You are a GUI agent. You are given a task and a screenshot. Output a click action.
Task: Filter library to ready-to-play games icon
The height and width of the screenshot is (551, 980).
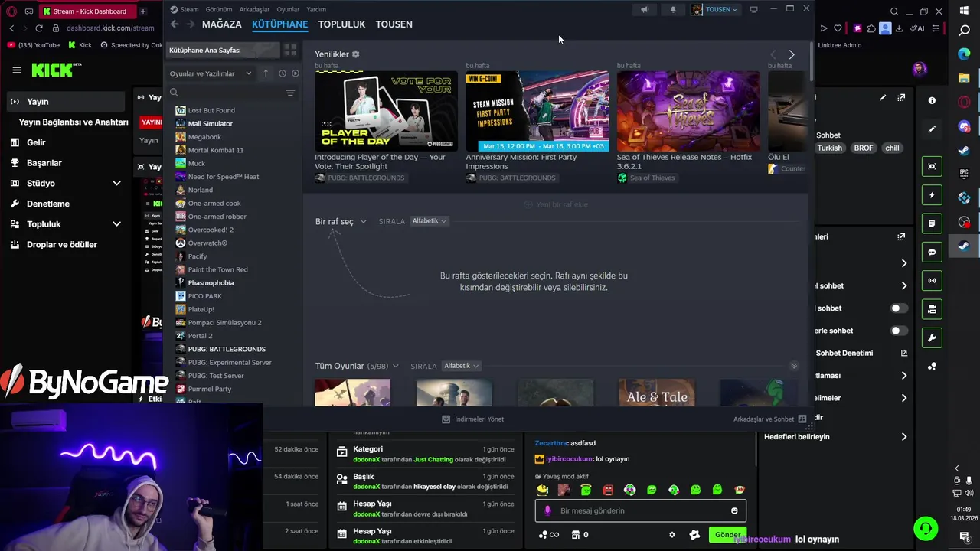[296, 73]
